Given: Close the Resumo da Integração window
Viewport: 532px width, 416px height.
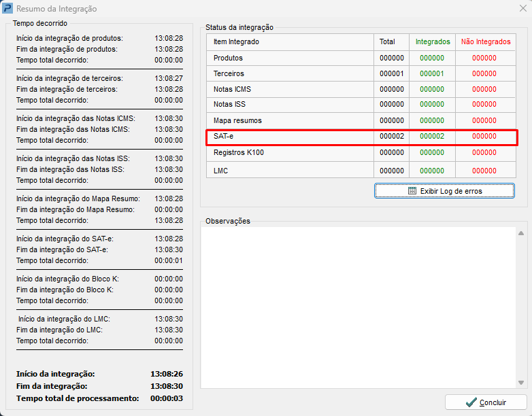Looking at the screenshot, I should [x=522, y=9].
